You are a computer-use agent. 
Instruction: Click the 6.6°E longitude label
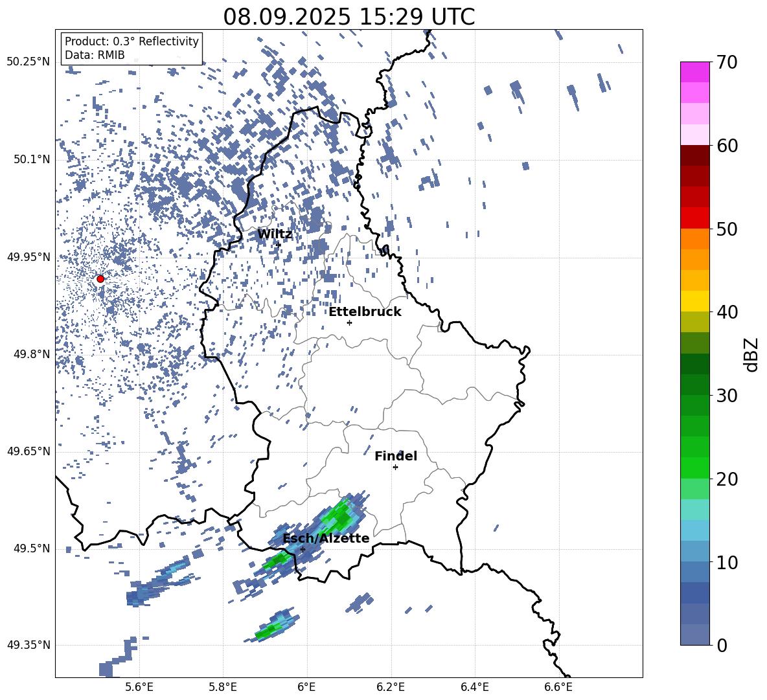pyautogui.click(x=558, y=688)
